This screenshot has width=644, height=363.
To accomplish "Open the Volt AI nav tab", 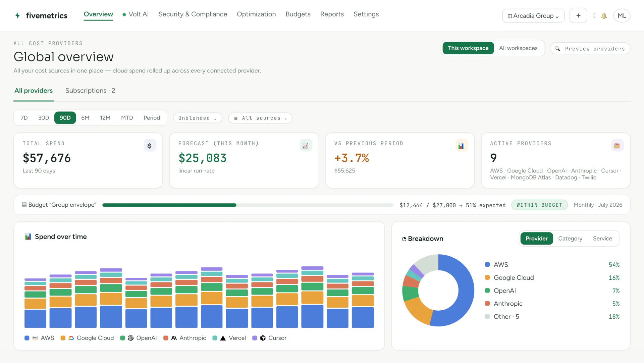I will pos(136,14).
